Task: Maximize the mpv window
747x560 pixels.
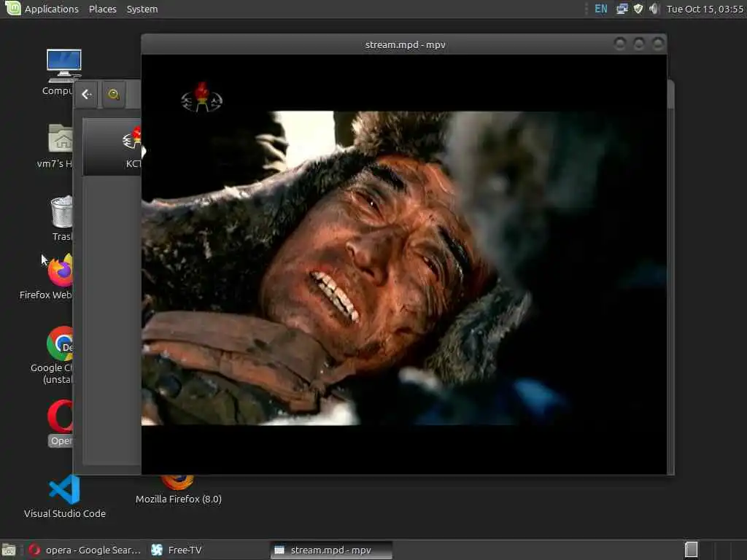Action: (639, 44)
